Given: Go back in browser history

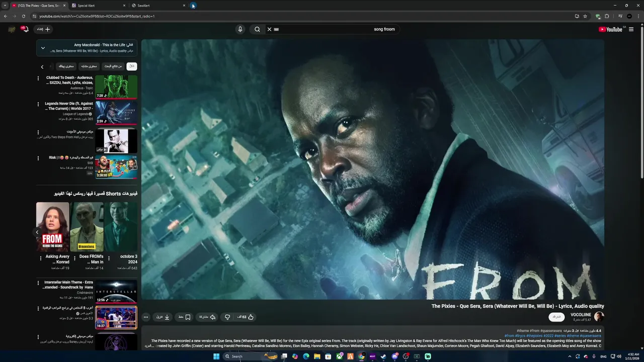Looking at the screenshot, I should [x=6, y=16].
